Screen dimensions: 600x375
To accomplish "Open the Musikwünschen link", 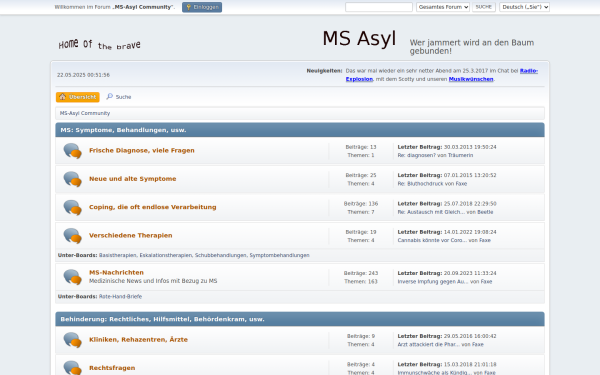I will click(x=471, y=79).
